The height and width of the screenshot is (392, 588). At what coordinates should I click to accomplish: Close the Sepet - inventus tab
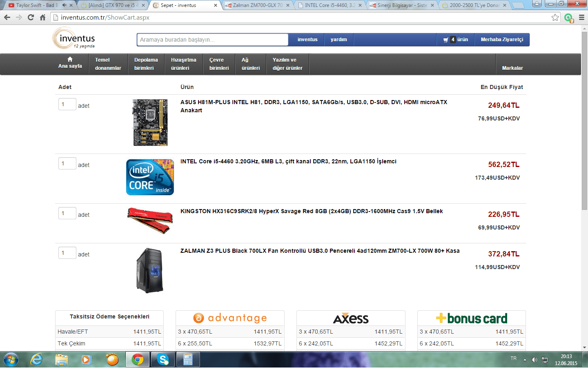(216, 5)
